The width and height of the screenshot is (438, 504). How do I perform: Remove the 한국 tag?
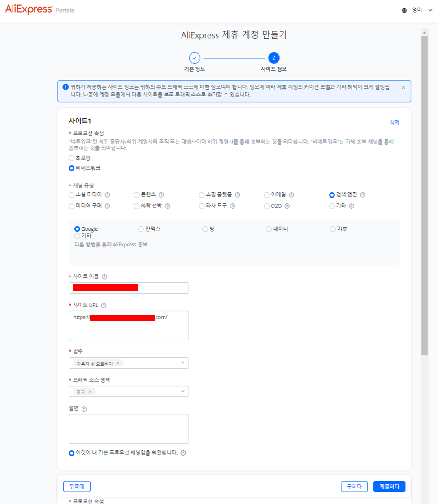point(90,392)
